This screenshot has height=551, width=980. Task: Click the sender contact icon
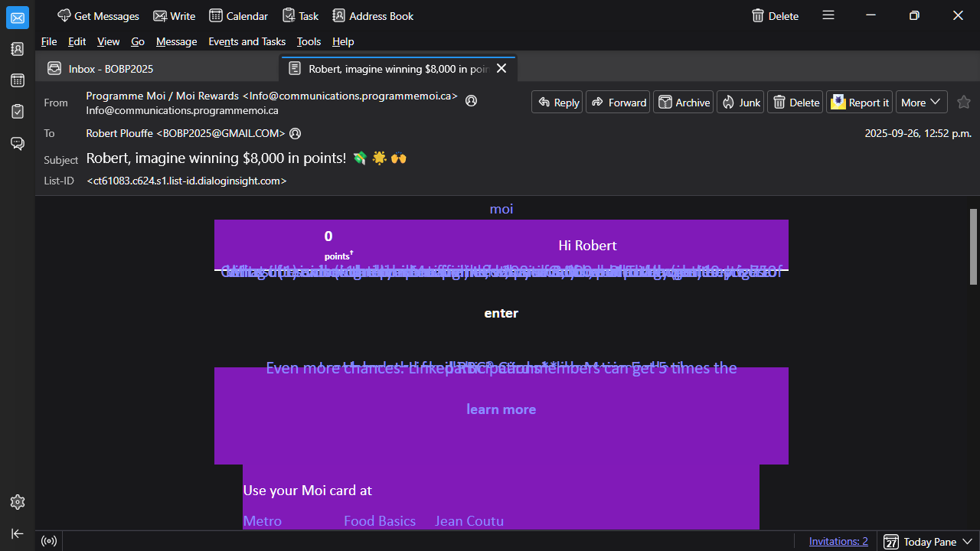click(472, 100)
